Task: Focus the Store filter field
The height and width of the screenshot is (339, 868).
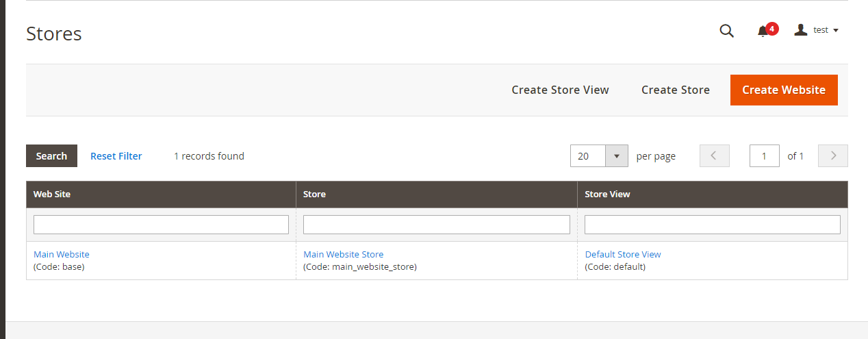Action: coord(437,225)
